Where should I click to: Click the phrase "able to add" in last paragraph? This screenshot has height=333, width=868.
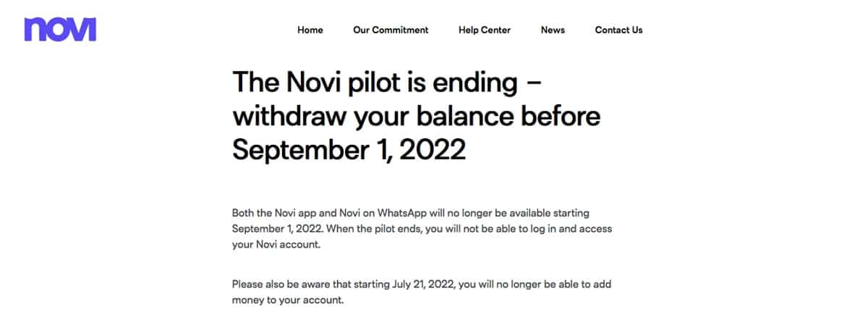(x=587, y=284)
